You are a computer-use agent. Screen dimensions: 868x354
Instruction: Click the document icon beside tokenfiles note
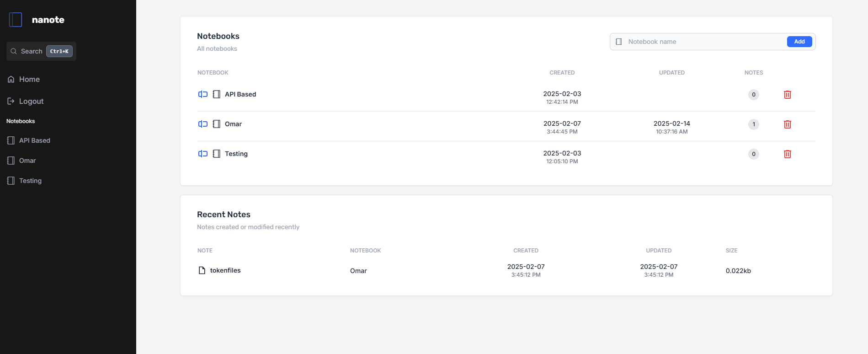(x=202, y=270)
